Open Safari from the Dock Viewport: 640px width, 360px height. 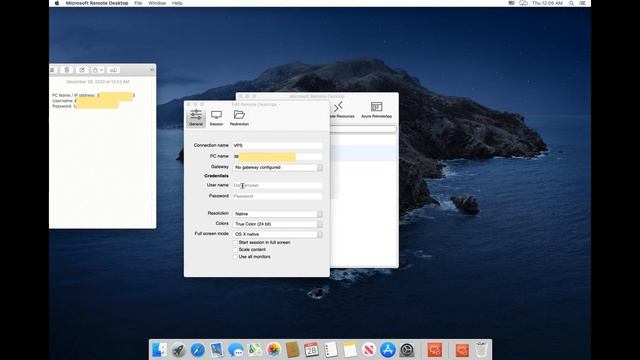tap(198, 350)
